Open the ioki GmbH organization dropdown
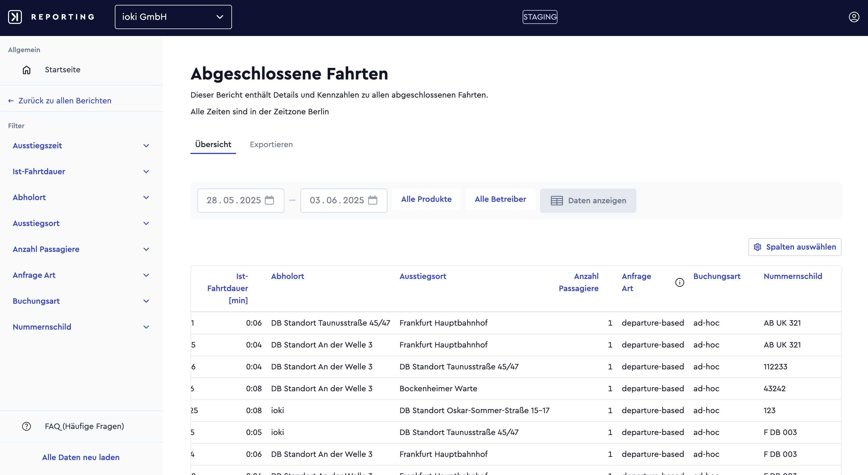The height and width of the screenshot is (475, 868). pyautogui.click(x=173, y=17)
